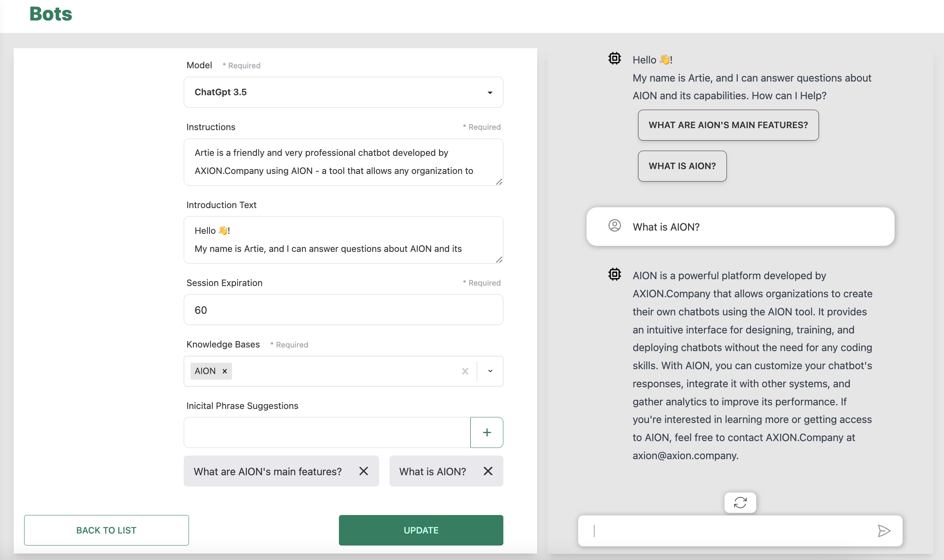Go back using BACK TO LIST button

tap(106, 530)
